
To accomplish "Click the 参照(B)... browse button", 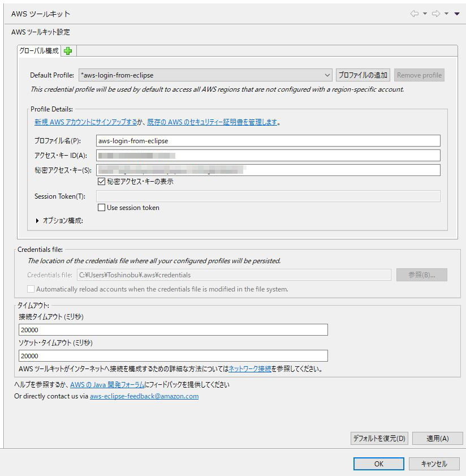I will pos(422,275).
